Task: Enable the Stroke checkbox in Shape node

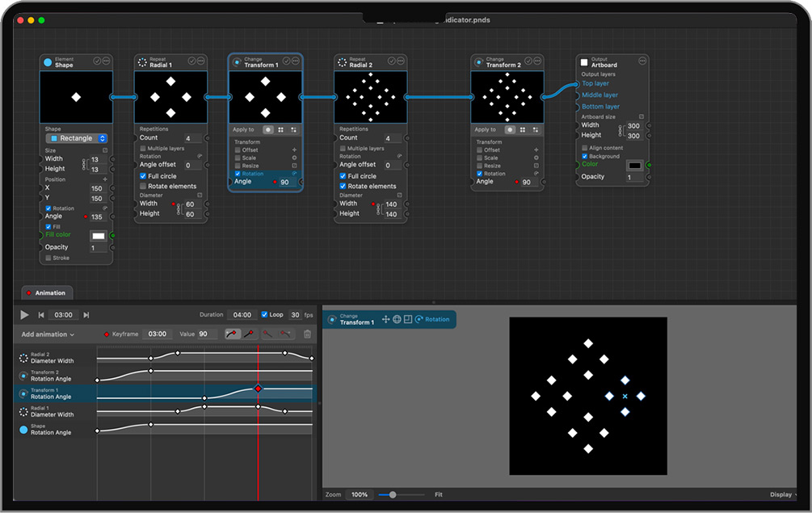Action: coord(48,258)
